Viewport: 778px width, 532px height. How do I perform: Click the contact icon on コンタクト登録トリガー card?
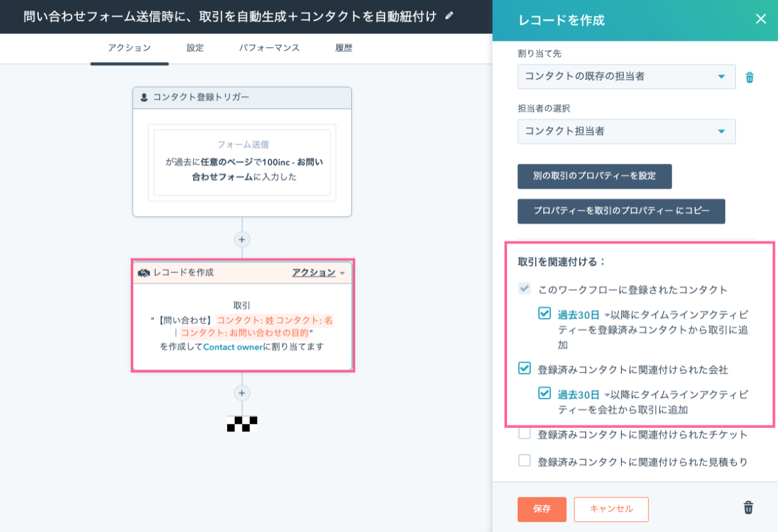tap(144, 98)
